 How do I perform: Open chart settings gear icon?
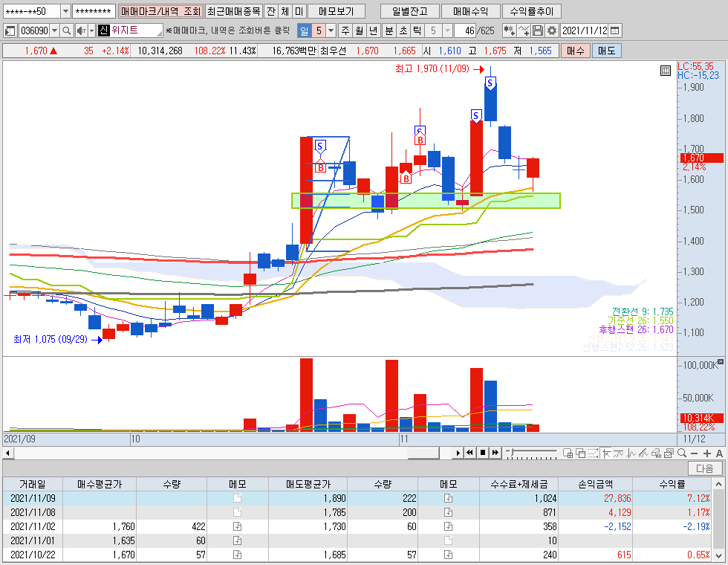point(551,30)
